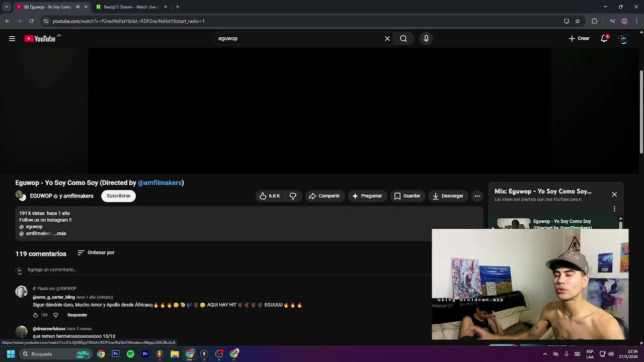Open the EGUWOP channel avatar
The width and height of the screenshot is (644, 362).
click(x=21, y=196)
